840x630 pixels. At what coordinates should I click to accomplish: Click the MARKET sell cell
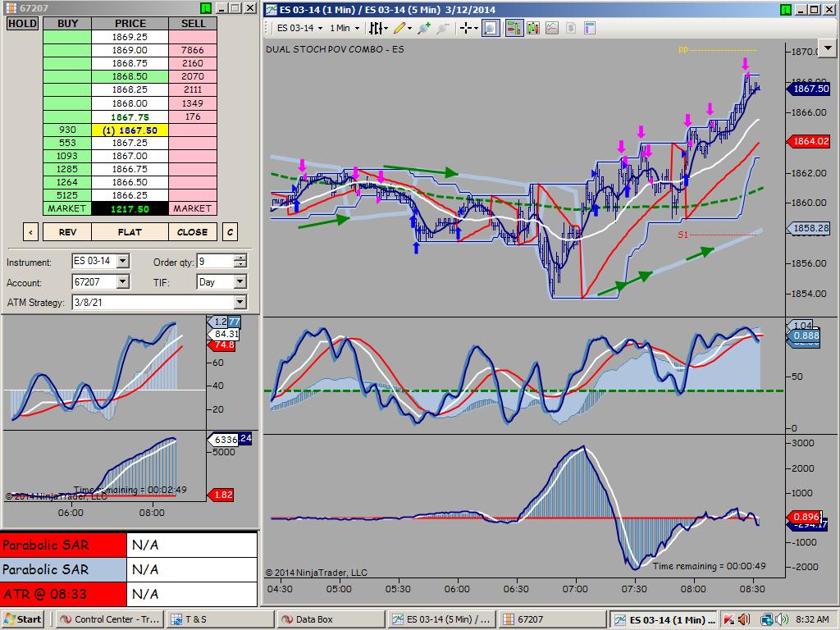pyautogui.click(x=192, y=208)
